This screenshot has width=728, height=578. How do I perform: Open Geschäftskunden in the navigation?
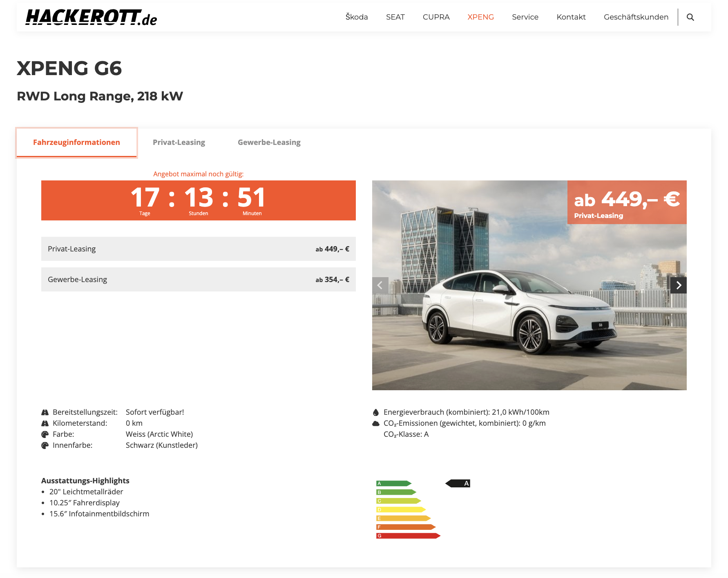pyautogui.click(x=636, y=17)
